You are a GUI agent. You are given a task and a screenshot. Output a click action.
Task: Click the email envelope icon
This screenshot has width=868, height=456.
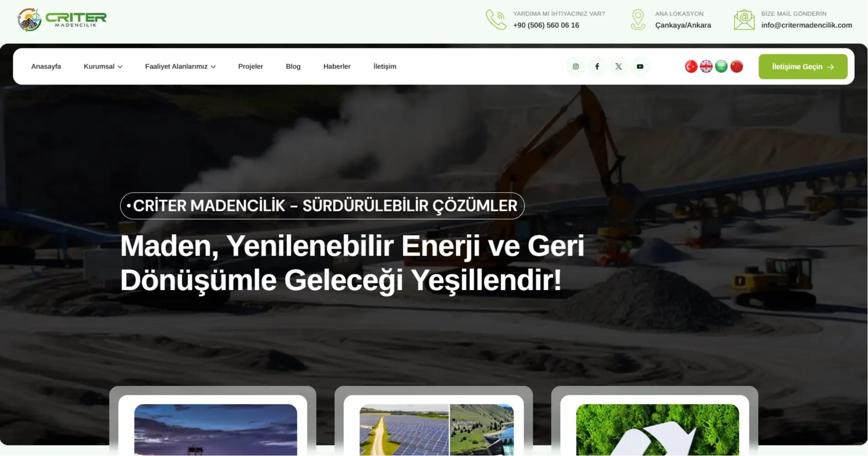(x=744, y=20)
